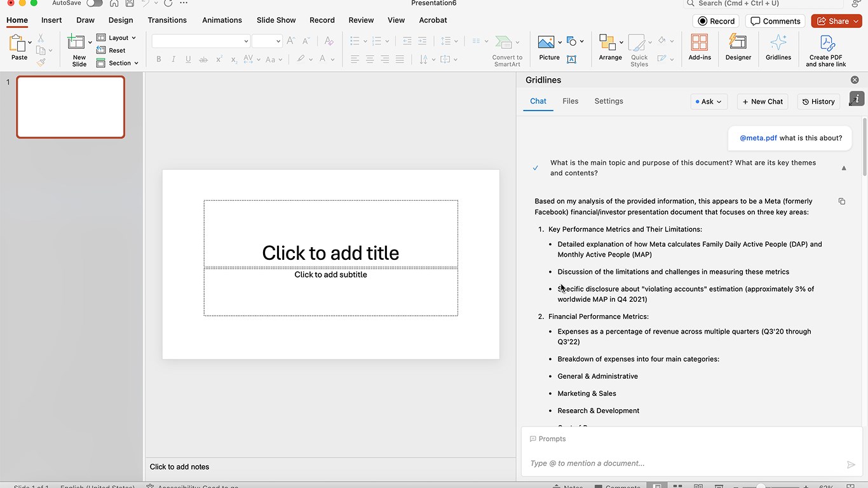The width and height of the screenshot is (868, 488).
Task: Apply Subscript formatting
Action: [233, 59]
